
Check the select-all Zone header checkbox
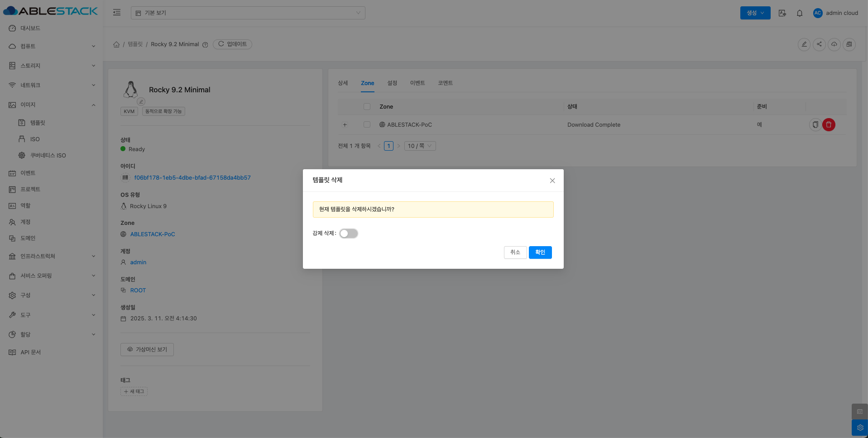(367, 107)
